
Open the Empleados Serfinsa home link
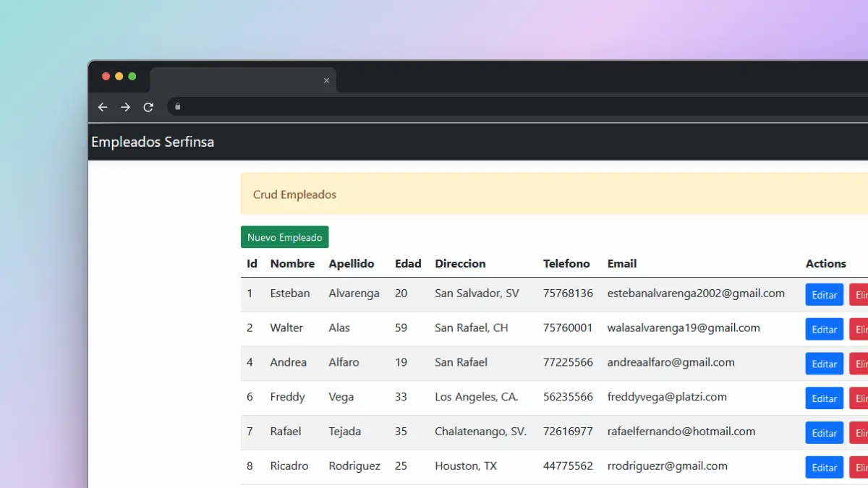(x=152, y=142)
